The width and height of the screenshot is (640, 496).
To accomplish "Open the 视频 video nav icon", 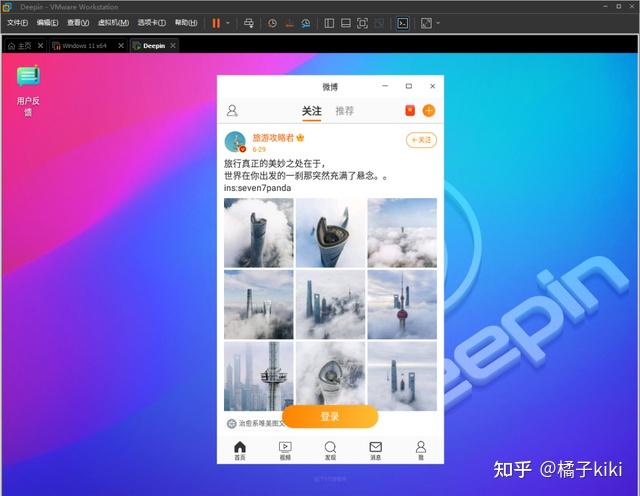I will [285, 451].
